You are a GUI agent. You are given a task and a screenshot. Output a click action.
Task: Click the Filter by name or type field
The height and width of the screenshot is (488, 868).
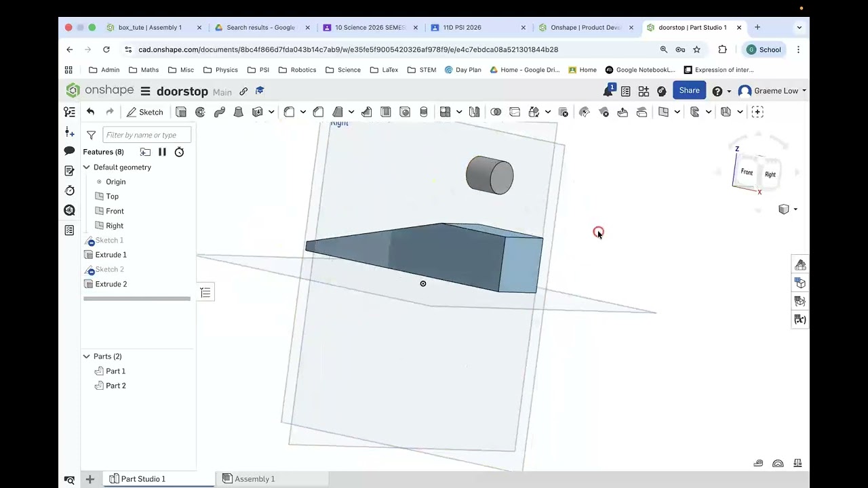(146, 135)
